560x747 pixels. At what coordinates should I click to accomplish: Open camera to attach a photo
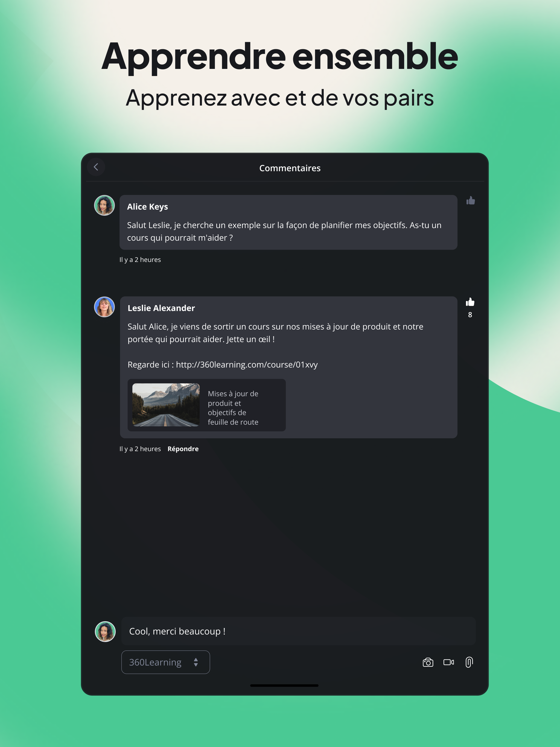point(428,662)
